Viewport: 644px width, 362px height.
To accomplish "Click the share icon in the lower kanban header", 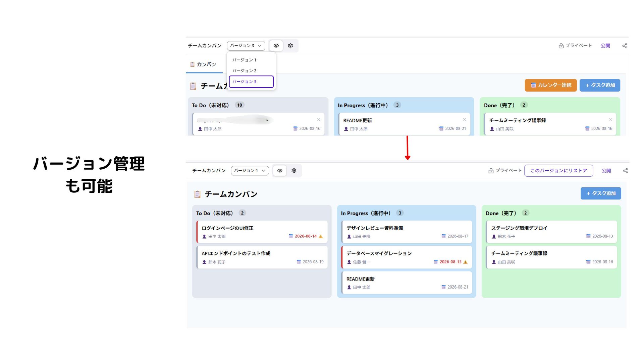I will tap(626, 171).
